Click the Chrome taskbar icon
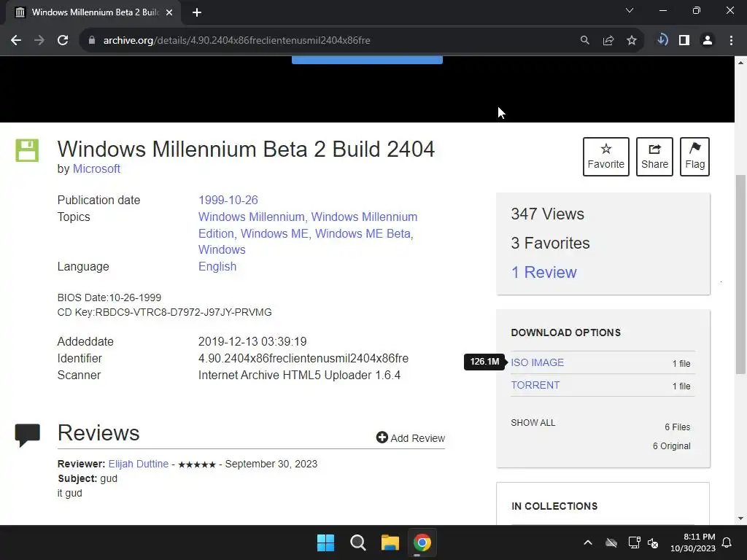The height and width of the screenshot is (560, 747). [x=422, y=542]
